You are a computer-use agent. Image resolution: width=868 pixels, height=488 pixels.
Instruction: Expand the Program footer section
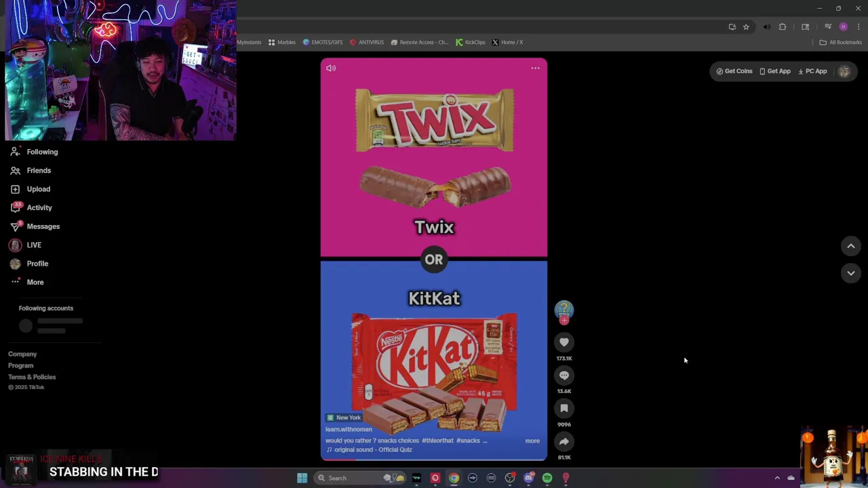20,365
